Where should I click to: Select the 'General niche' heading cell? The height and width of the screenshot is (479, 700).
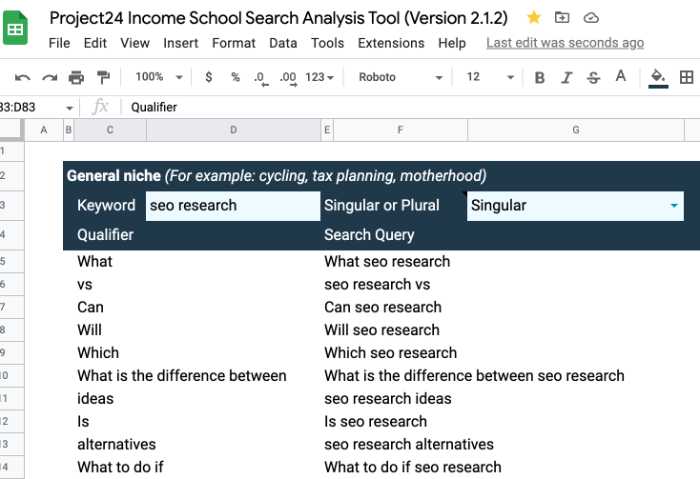pyautogui.click(x=277, y=176)
